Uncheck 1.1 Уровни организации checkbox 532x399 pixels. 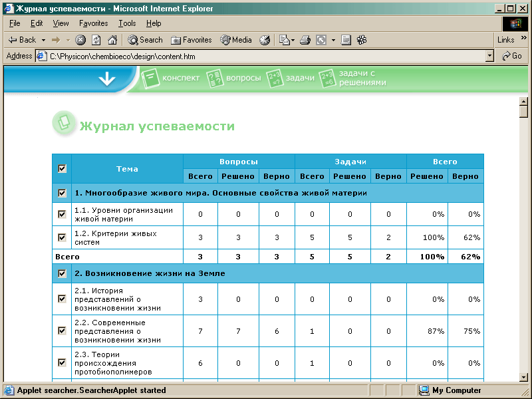(x=62, y=214)
